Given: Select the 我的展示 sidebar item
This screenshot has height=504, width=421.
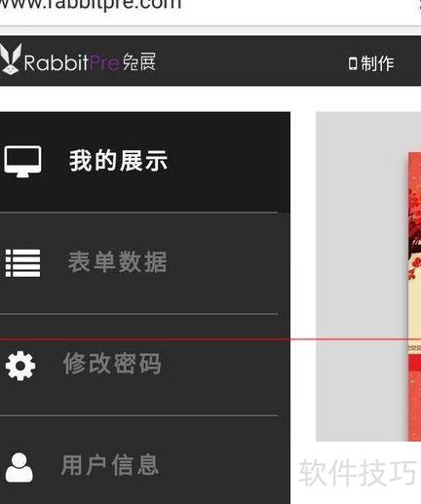Looking at the screenshot, I should pyautogui.click(x=145, y=162).
